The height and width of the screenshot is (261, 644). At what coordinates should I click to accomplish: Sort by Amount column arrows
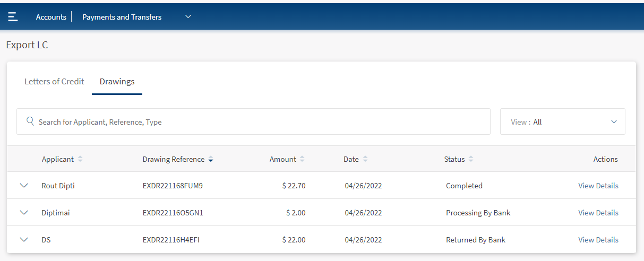[302, 159]
